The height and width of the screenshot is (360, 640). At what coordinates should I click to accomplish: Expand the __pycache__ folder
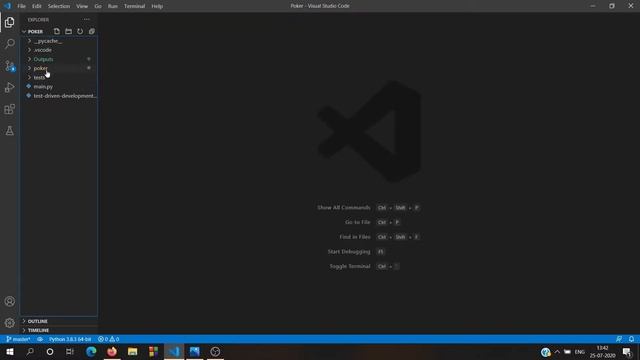pos(59,41)
